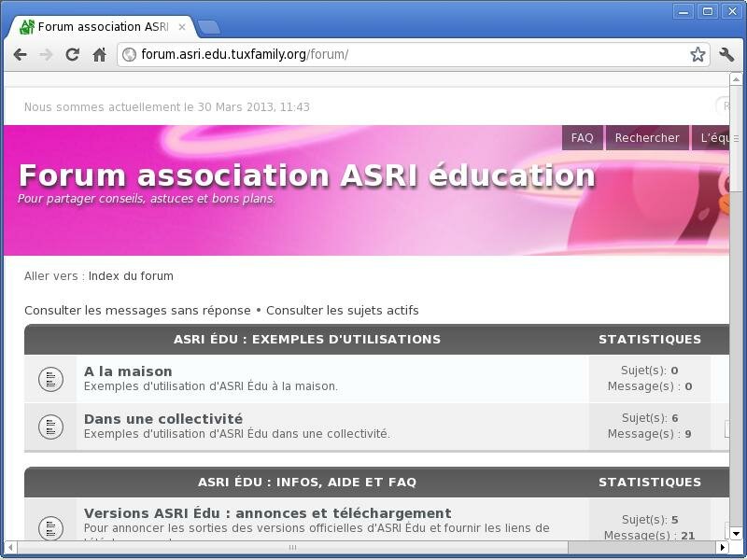
Task: Select the Forum association ASRI tab
Action: pos(103,27)
